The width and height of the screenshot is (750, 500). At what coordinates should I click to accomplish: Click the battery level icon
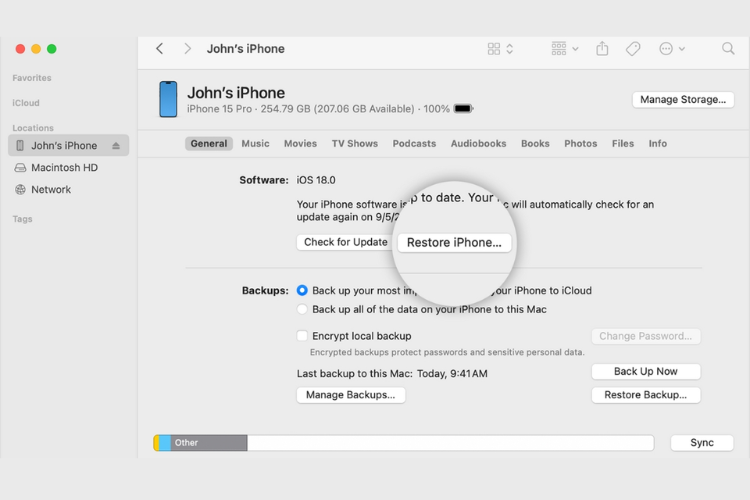(x=463, y=109)
